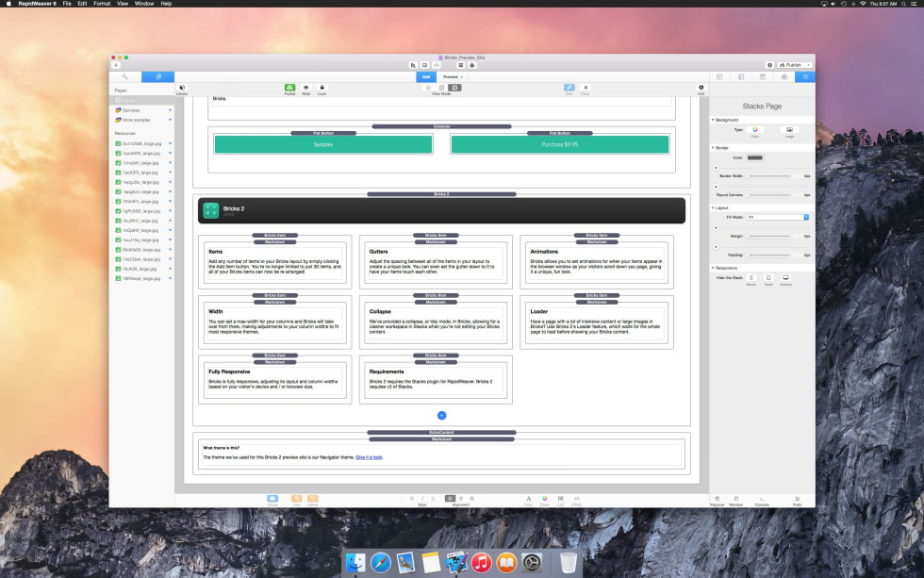
Task: Adjust the Margin slider
Action: (768, 237)
